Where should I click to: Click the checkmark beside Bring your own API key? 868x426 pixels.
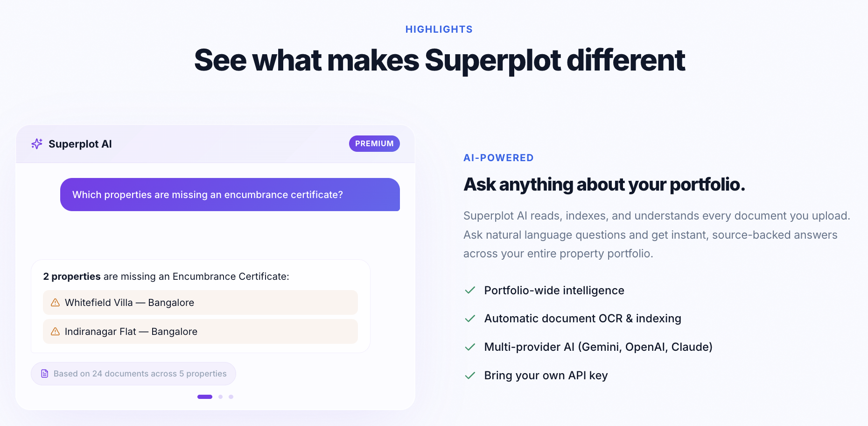coord(469,376)
